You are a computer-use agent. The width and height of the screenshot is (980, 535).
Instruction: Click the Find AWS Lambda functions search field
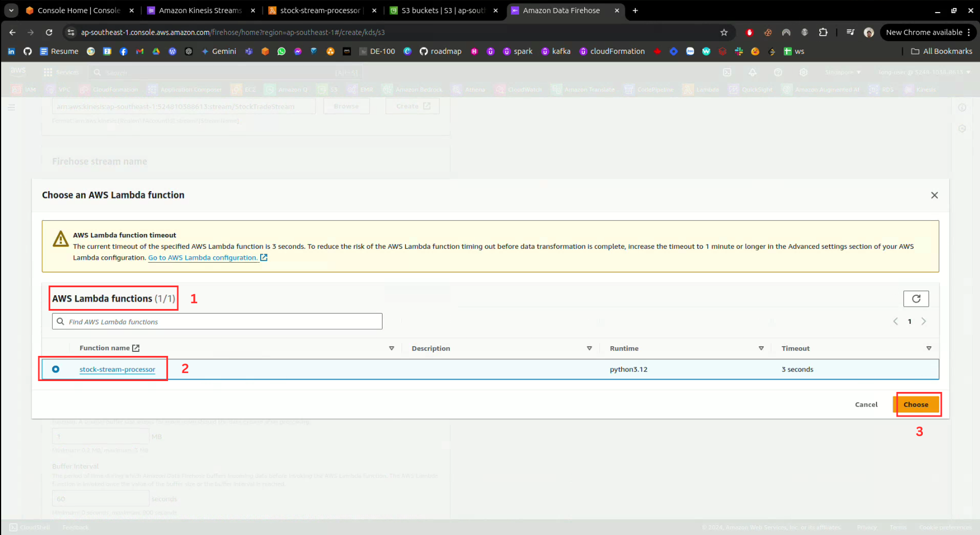217,322
